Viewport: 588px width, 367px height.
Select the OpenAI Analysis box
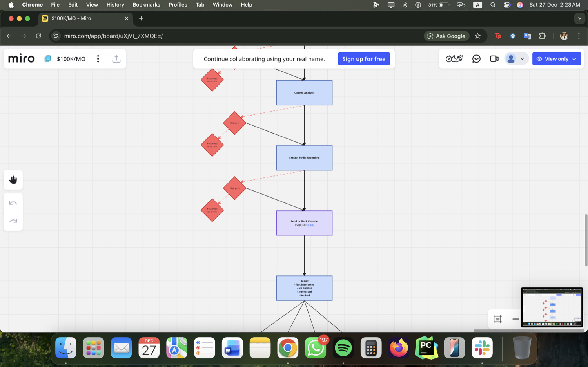304,93
